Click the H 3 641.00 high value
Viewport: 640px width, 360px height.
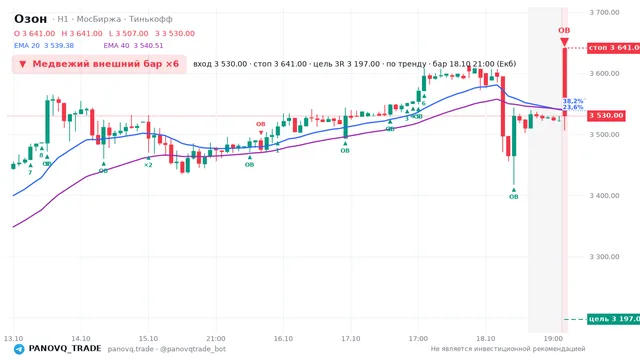(x=82, y=33)
